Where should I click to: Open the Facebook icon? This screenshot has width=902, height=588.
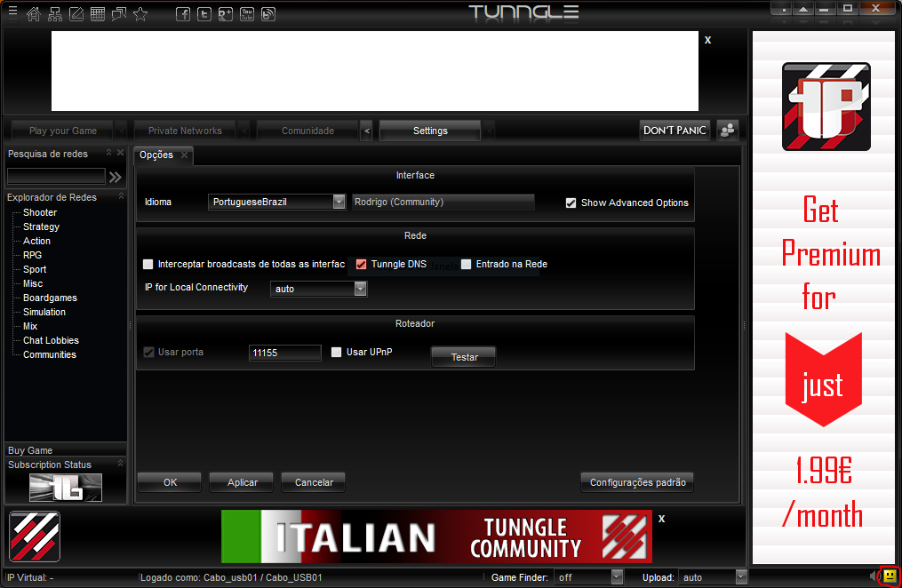pos(183,14)
